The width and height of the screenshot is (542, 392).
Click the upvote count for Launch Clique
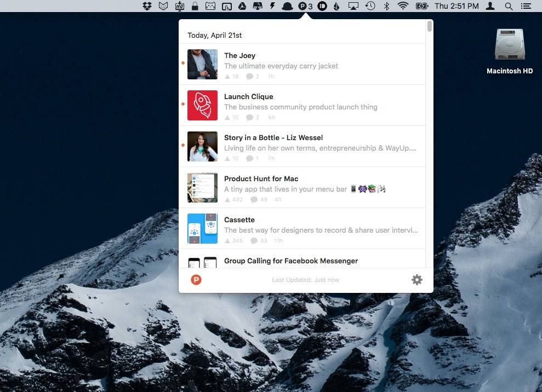(232, 117)
